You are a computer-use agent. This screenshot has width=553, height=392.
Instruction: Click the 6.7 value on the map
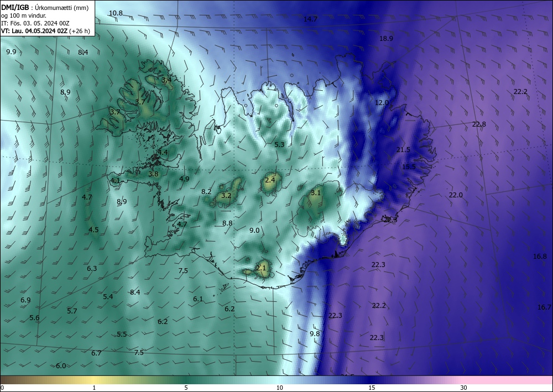[x=96, y=353]
